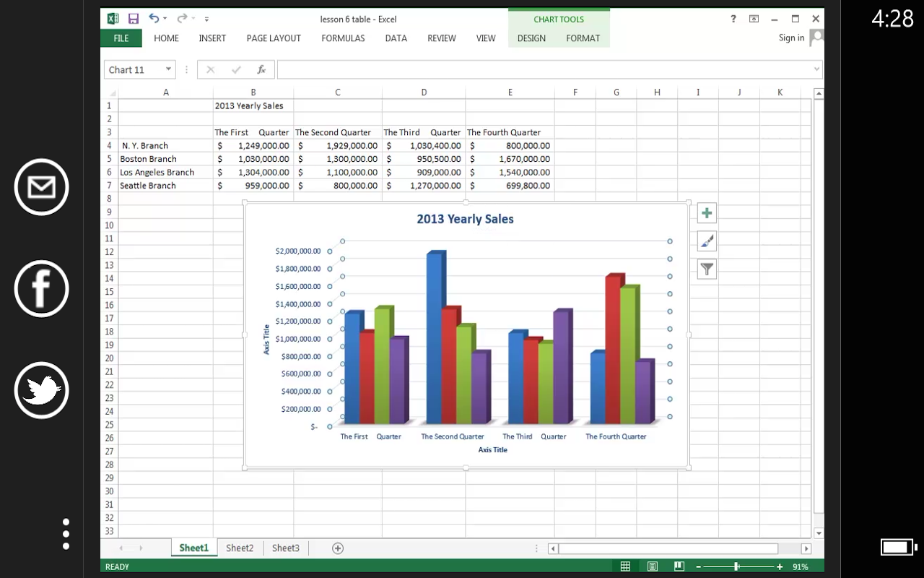The image size is (924, 578).
Task: Click the Insert Function fx icon
Action: 261,69
